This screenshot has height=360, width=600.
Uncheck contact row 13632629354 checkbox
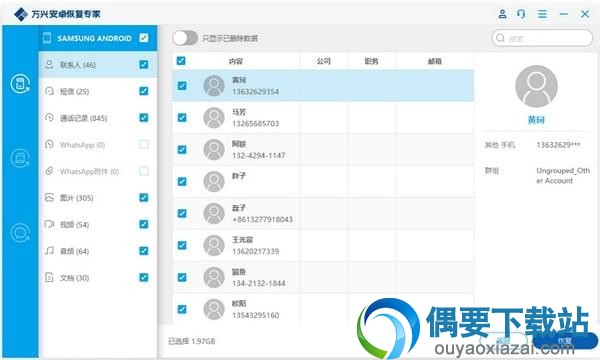[182, 86]
